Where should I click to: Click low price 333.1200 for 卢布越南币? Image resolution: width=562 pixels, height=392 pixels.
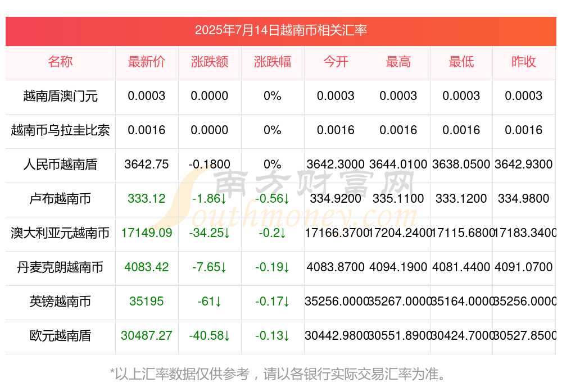461,198
